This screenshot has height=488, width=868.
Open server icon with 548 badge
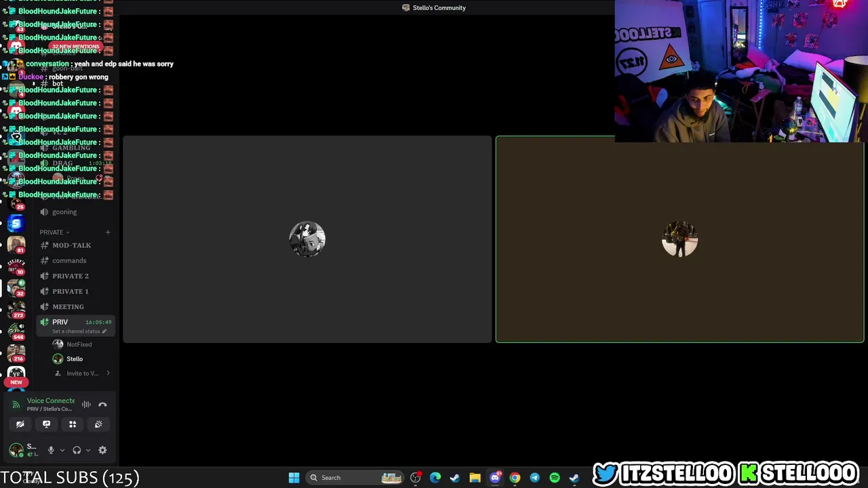[x=16, y=331]
